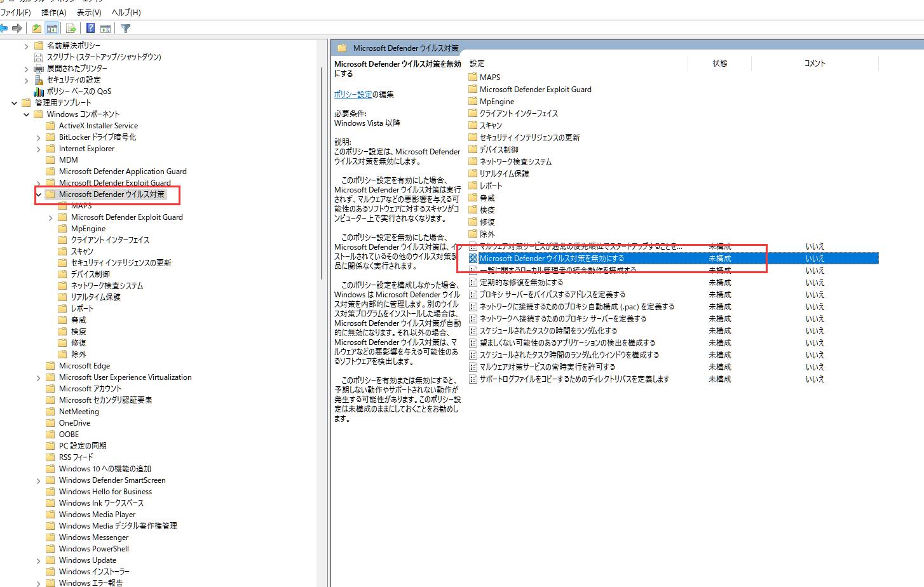Select Windows PowerShell in the tree
Image resolution: width=924 pixels, height=587 pixels.
[x=93, y=549]
